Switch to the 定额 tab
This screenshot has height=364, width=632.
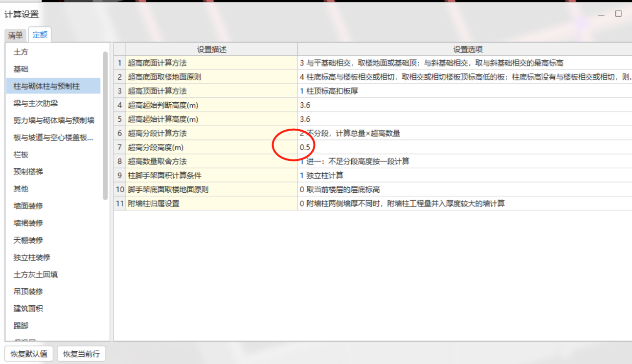(40, 35)
